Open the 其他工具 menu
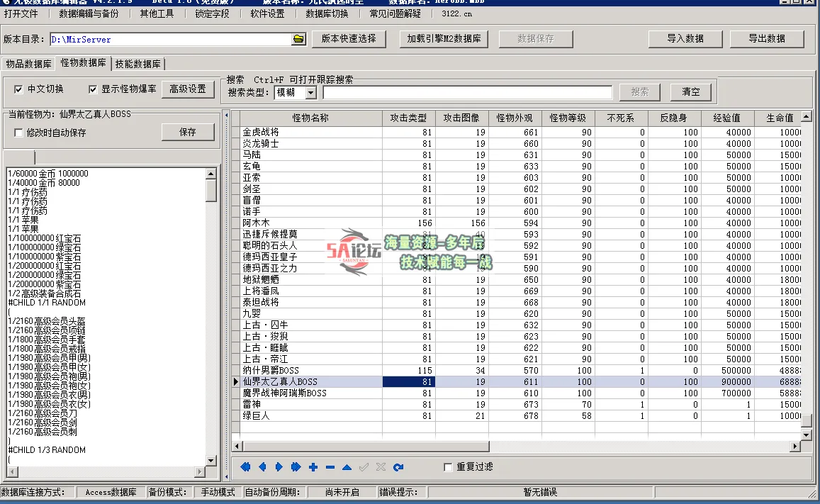 (157, 13)
